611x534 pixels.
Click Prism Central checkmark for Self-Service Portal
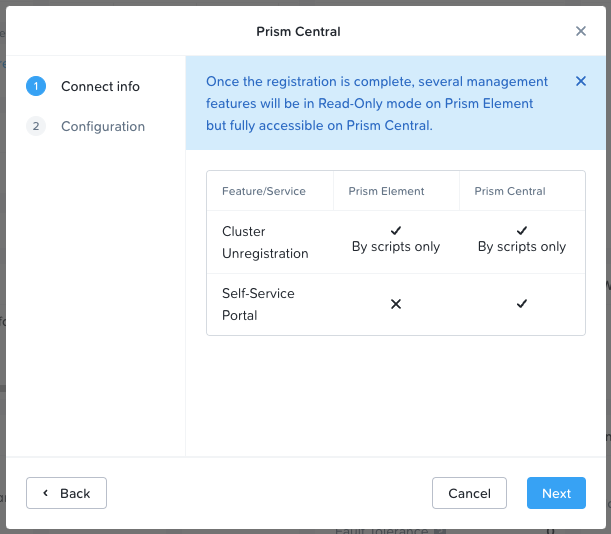522,304
